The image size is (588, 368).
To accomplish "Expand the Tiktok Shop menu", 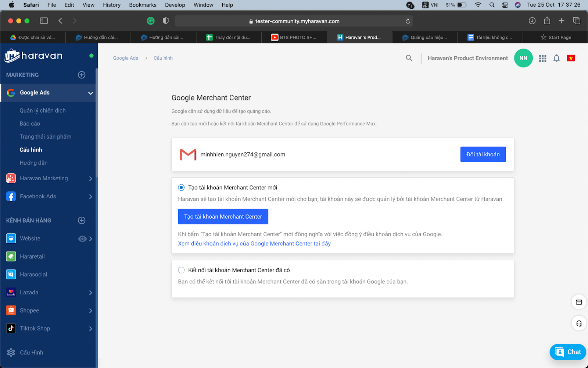I will [x=90, y=329].
